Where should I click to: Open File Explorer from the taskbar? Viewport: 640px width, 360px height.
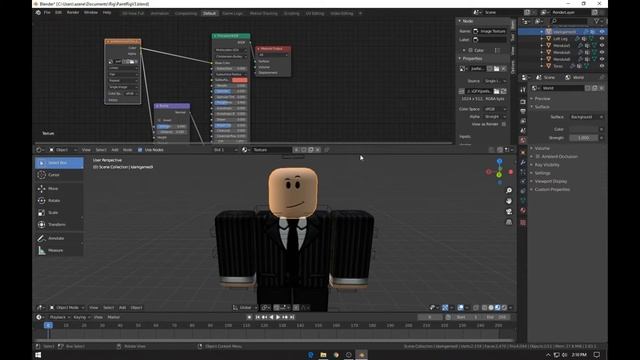pyautogui.click(x=323, y=355)
